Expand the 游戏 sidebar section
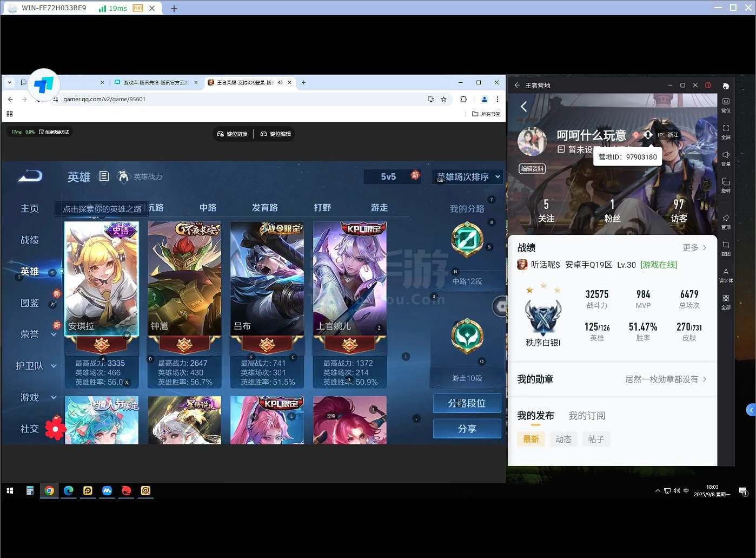This screenshot has width=756, height=558. (x=54, y=398)
